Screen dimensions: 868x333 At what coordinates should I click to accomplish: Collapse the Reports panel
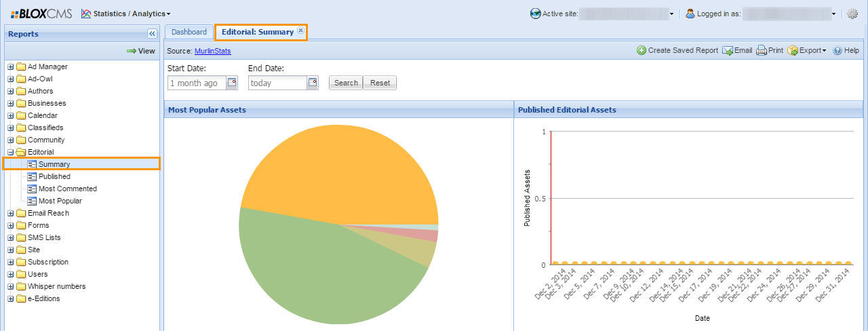coord(152,34)
